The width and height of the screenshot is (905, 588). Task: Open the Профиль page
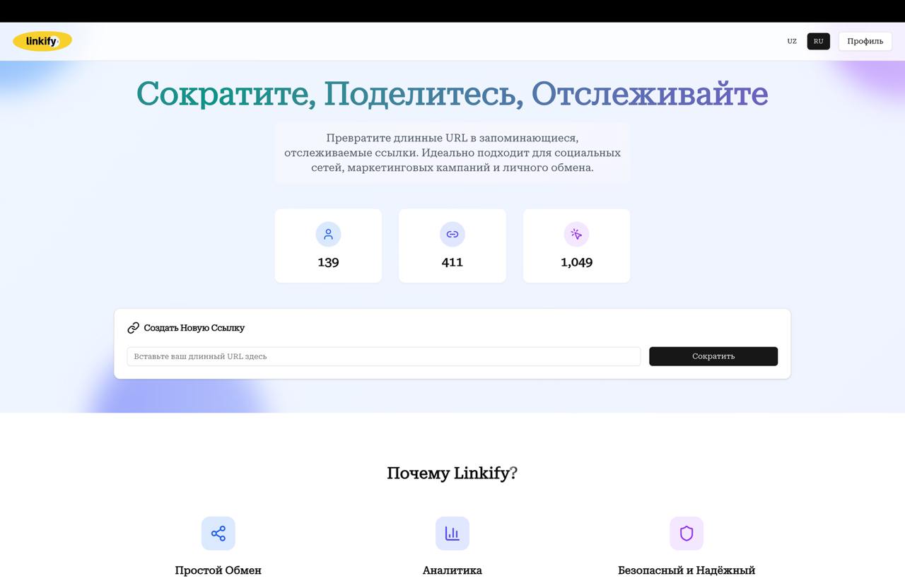[x=865, y=41]
